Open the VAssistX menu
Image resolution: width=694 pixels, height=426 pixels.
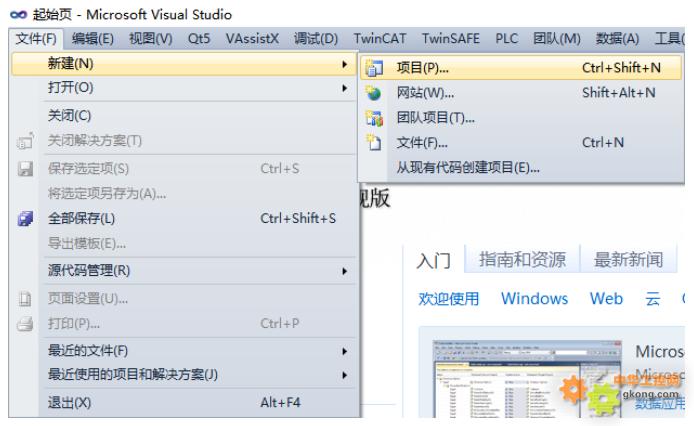point(252,39)
